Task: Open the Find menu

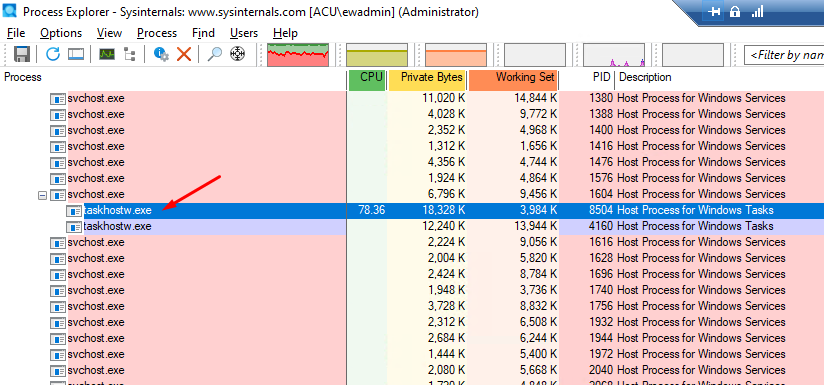Action: (x=203, y=33)
